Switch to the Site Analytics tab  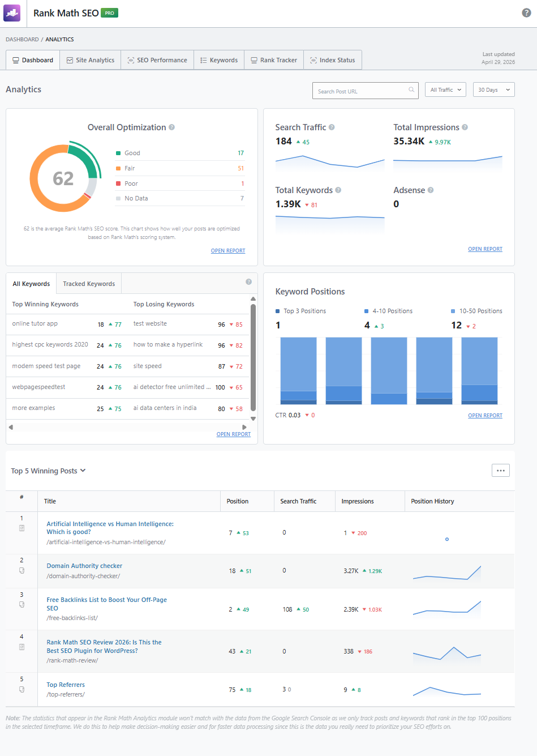(91, 60)
